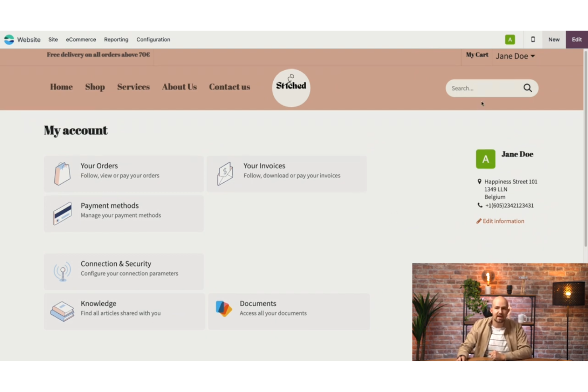Open the Services navigation link
The height and width of the screenshot is (392, 588).
click(133, 87)
